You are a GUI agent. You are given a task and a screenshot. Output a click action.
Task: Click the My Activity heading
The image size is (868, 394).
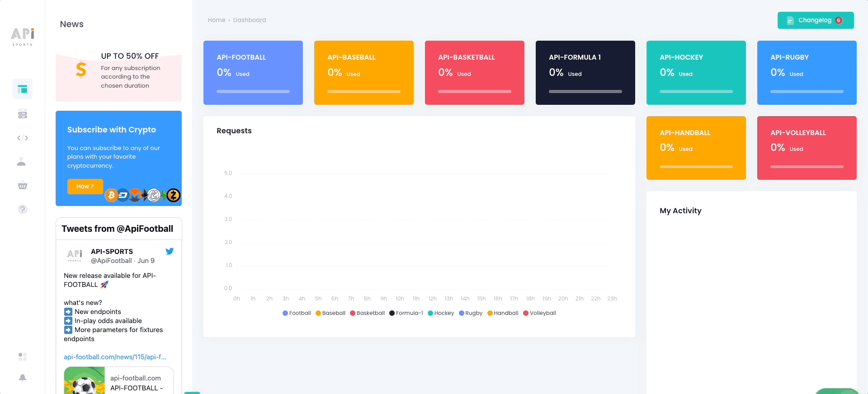(x=681, y=211)
